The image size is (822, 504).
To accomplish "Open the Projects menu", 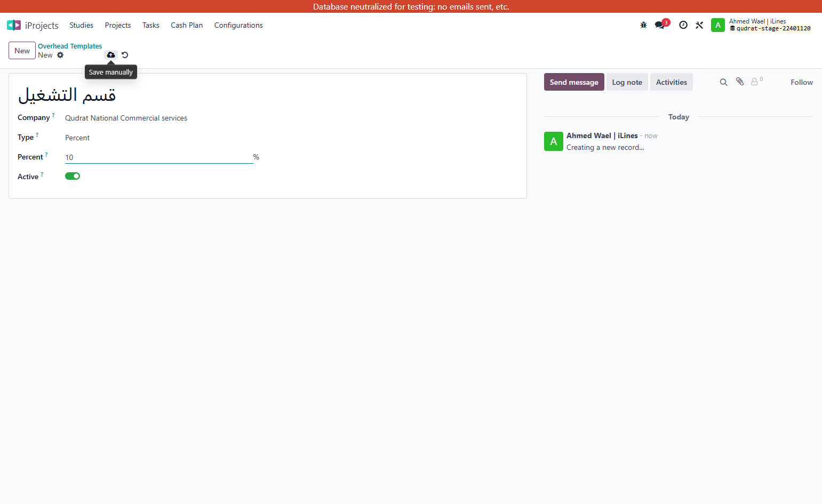I will coord(118,25).
